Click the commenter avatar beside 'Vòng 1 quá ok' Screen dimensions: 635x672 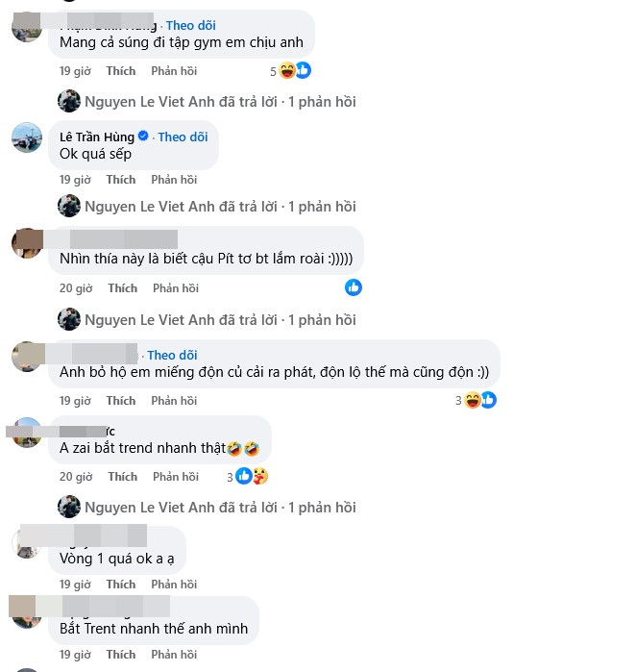[27, 543]
